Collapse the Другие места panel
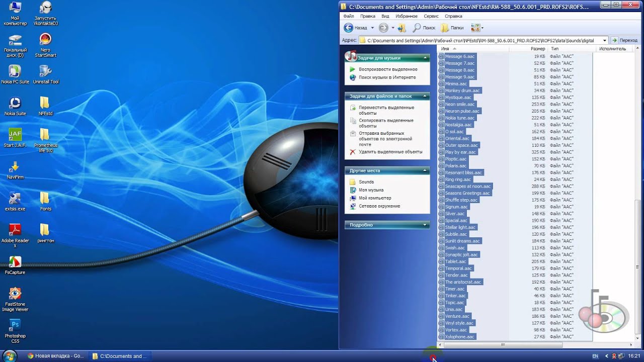The height and width of the screenshot is (362, 644). (425, 170)
